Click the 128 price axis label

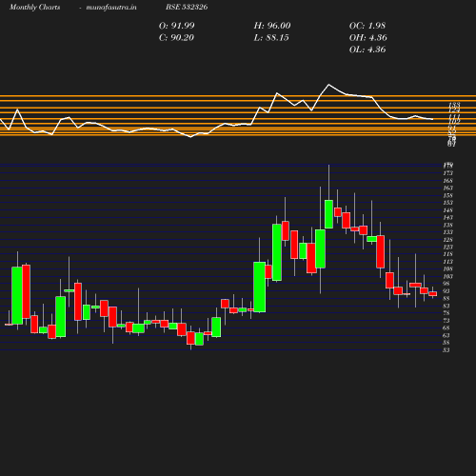pos(448,240)
